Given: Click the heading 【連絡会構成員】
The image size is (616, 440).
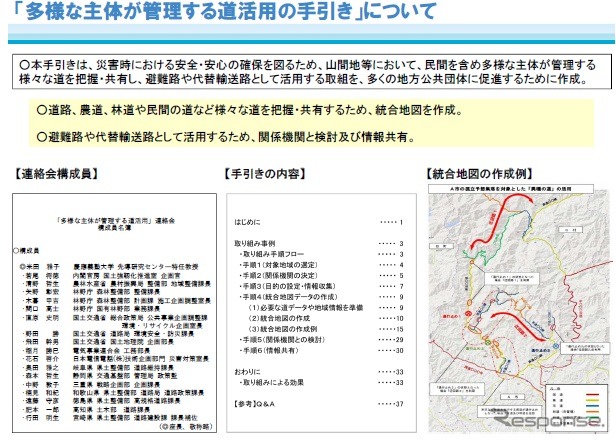Looking at the screenshot, I should tap(56, 174).
